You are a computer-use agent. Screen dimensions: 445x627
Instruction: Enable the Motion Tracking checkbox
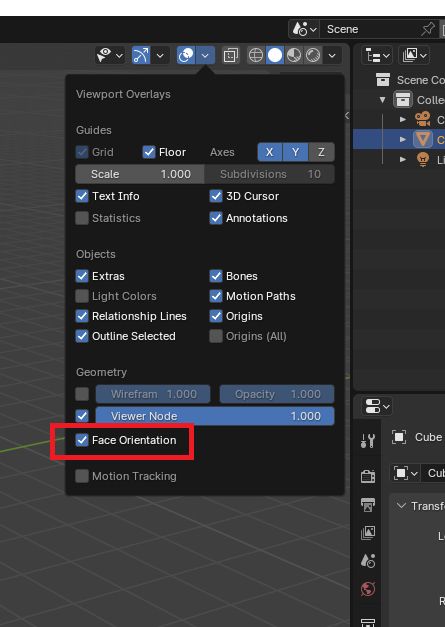82,476
